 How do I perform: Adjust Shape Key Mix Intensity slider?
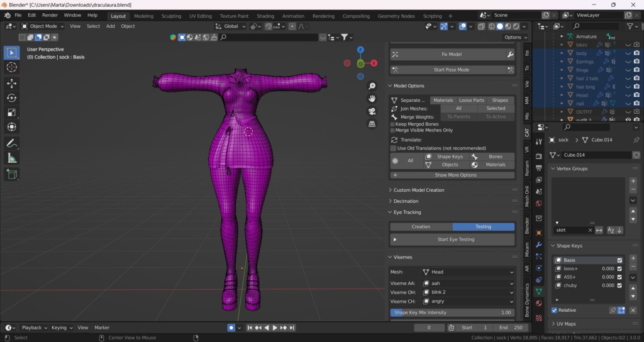point(452,312)
